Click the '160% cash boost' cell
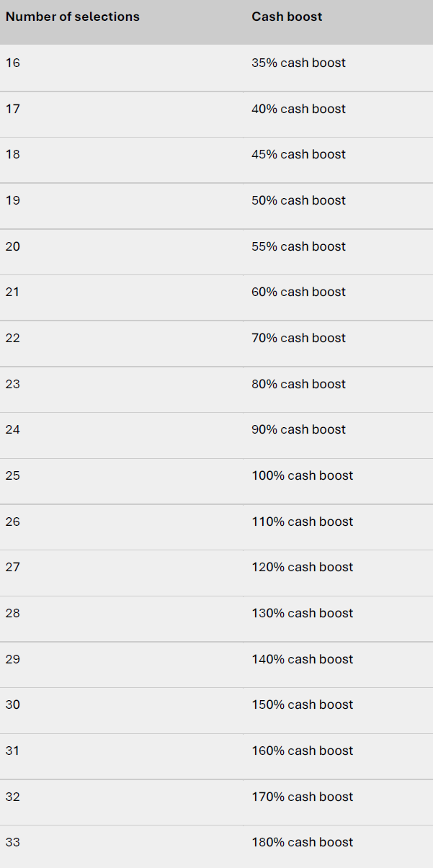 point(303,751)
